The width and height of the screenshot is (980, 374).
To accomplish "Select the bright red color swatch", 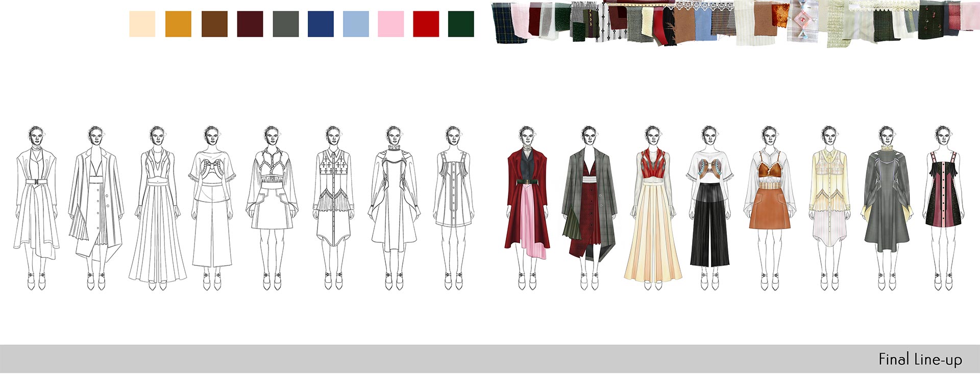I will point(426,24).
